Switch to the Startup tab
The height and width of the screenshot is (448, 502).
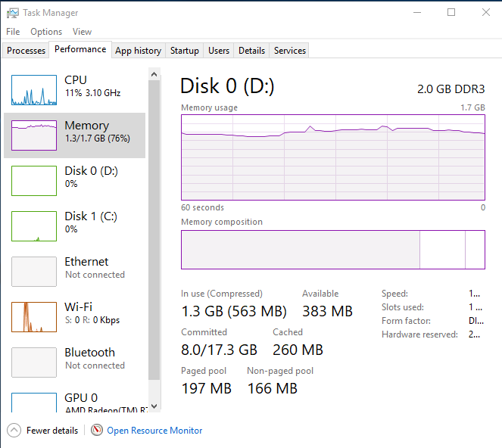point(184,51)
